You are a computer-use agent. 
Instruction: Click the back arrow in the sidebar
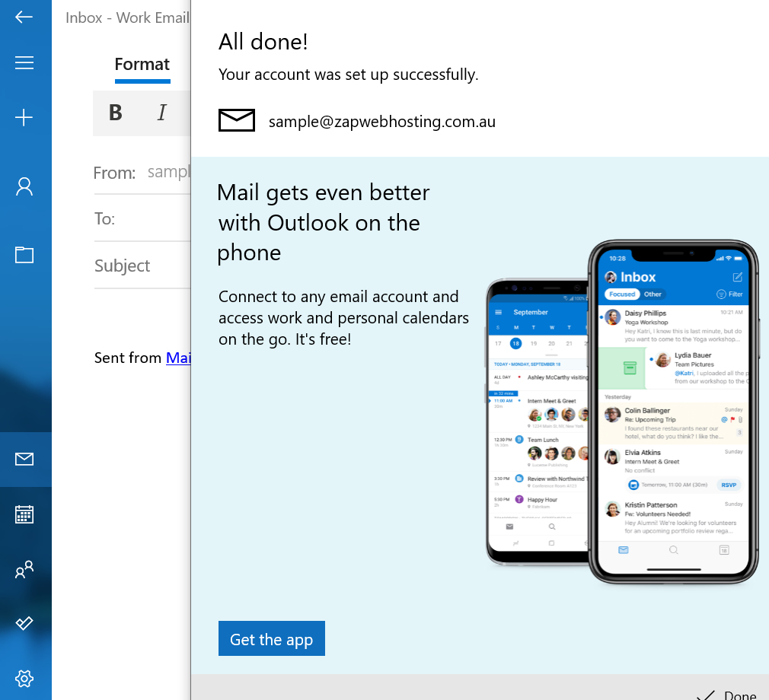tap(24, 17)
